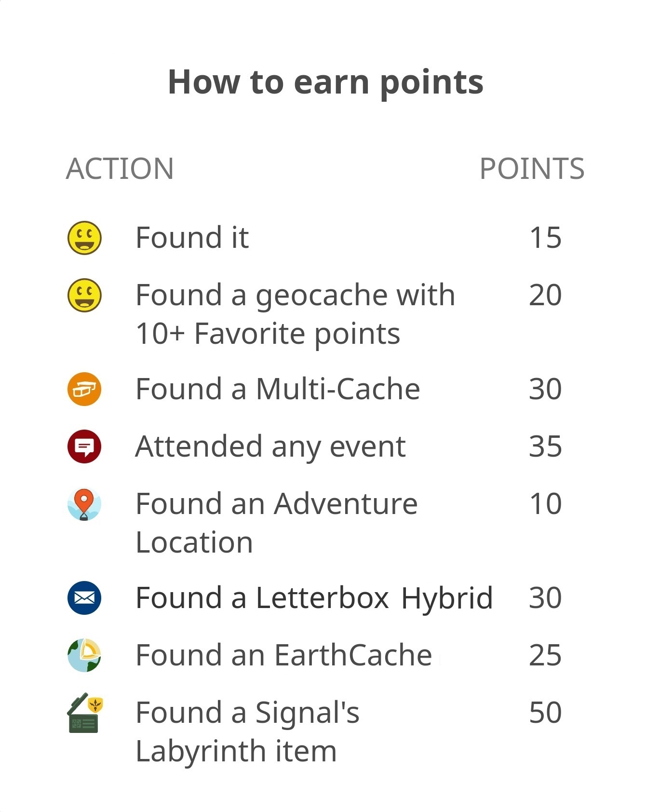This screenshot has height=812, width=646.
Task: Select the orange Multi-Cache icon
Action: (84, 389)
